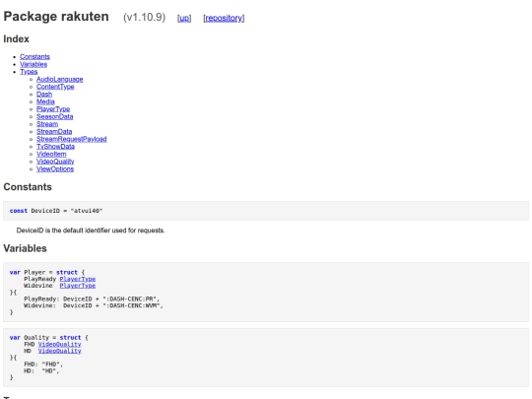Click the DASH-CENC:PR code line
Viewport: 532px width, 399px height.
click(x=92, y=299)
